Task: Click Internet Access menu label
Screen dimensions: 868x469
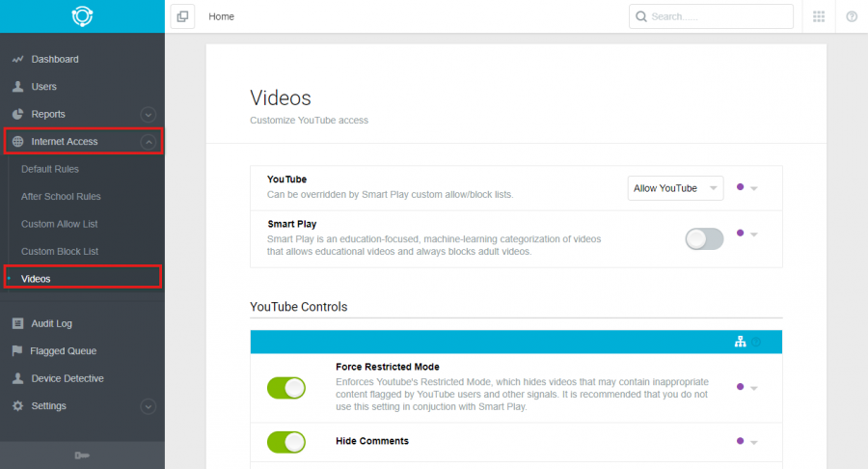Action: [65, 141]
